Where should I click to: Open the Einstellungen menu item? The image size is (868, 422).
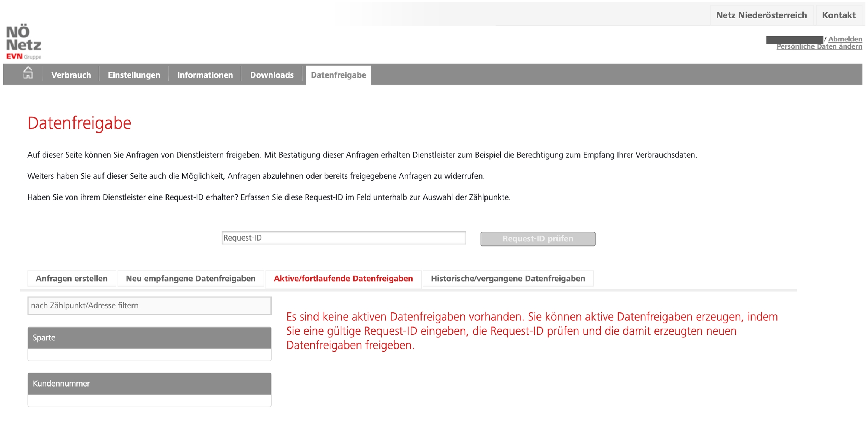tap(134, 75)
